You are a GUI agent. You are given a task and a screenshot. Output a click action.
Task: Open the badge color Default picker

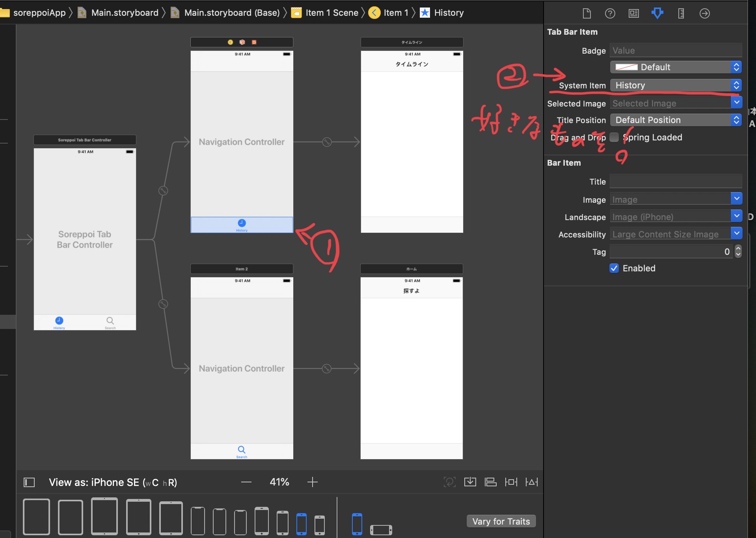[x=676, y=67]
